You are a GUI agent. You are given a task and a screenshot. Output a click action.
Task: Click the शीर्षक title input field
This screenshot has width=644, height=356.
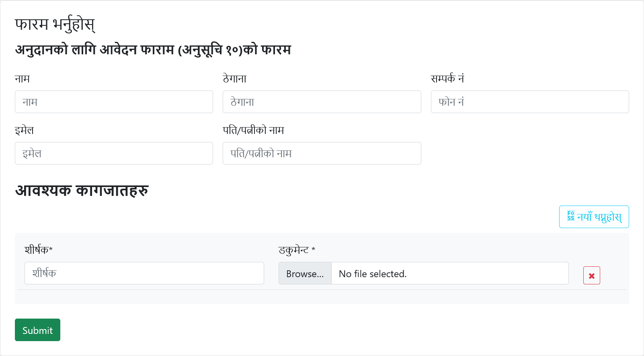(x=144, y=273)
